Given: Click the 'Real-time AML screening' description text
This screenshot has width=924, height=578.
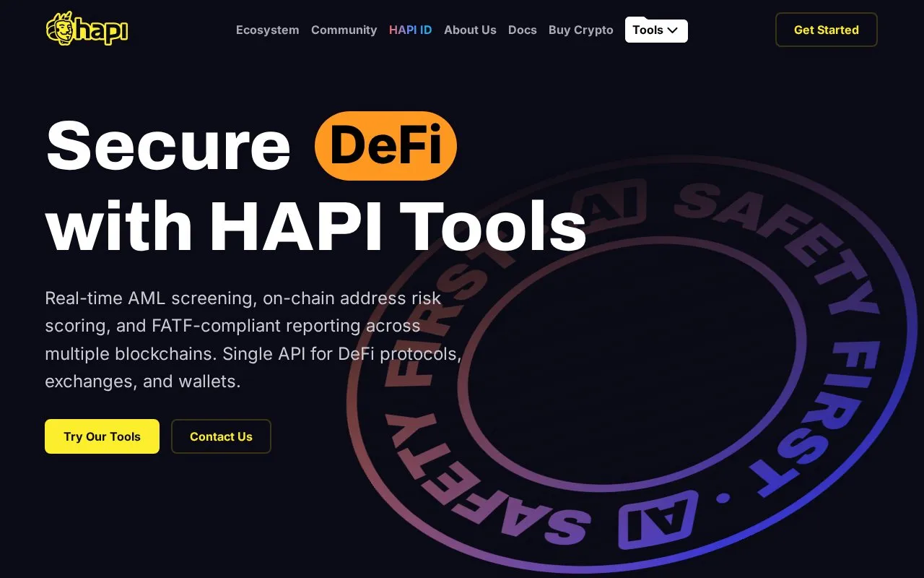Looking at the screenshot, I should pyautogui.click(x=253, y=340).
